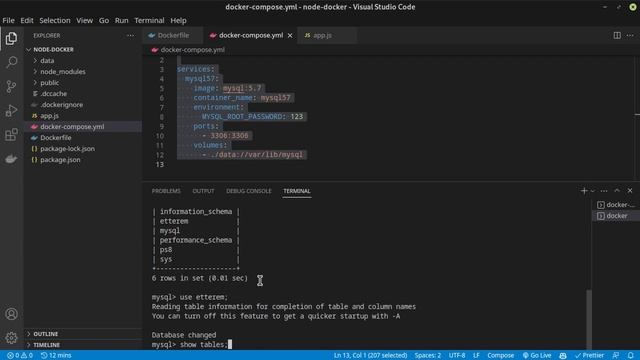The height and width of the screenshot is (360, 640).
Task: Change end of line sequence LF
Action: (x=476, y=355)
